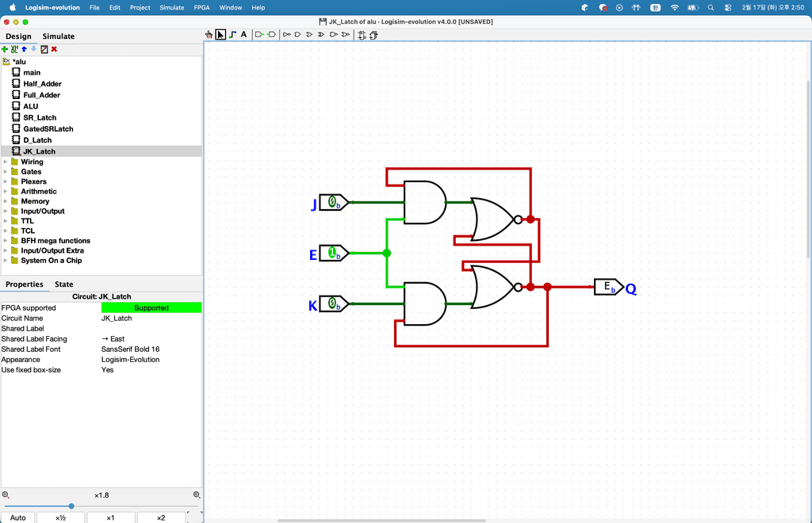Click the ×2 zoom button
Image resolution: width=812 pixels, height=523 pixels.
coord(160,517)
